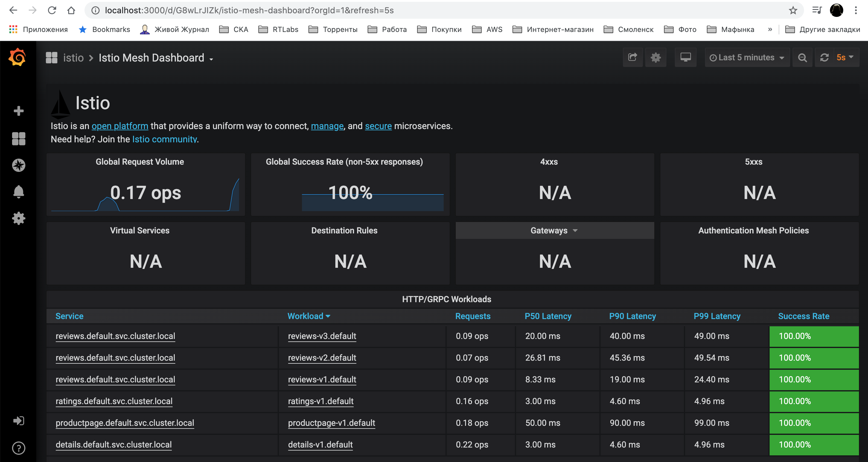
Task: Open the reviews-v3.default workload link
Action: pos(322,336)
